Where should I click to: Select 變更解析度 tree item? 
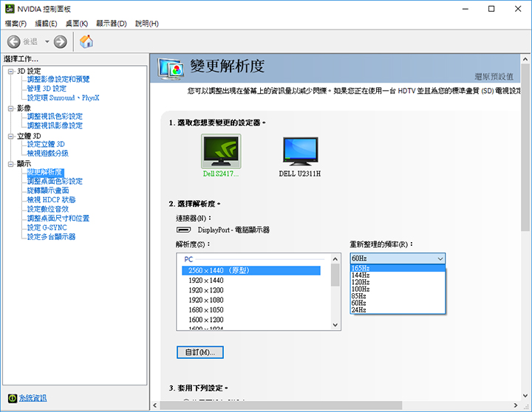[46, 172]
